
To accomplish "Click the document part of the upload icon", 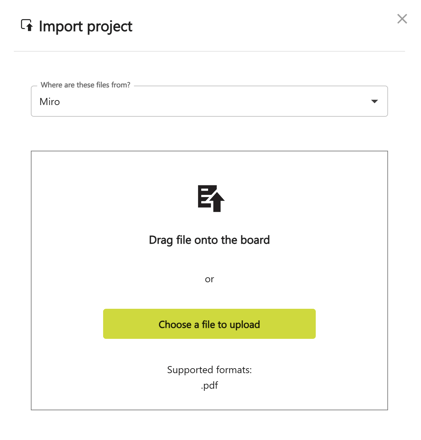I will [206, 196].
